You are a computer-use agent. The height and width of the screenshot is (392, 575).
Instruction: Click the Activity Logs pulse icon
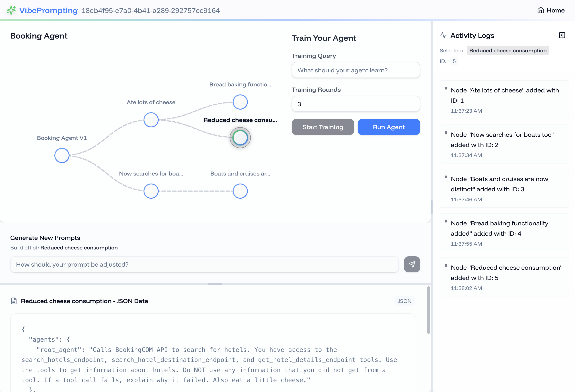pyautogui.click(x=443, y=35)
